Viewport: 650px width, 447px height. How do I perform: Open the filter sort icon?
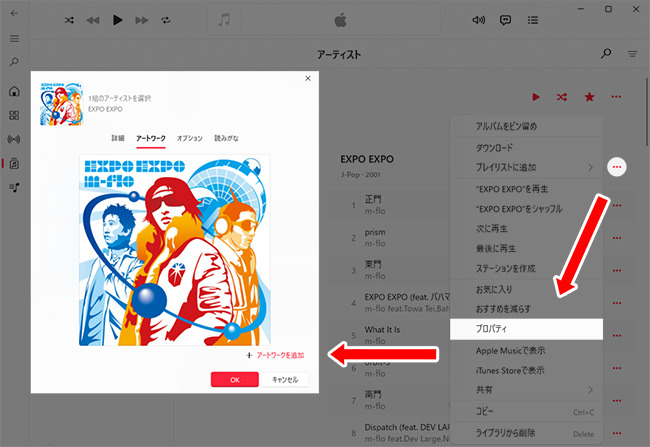(x=633, y=54)
